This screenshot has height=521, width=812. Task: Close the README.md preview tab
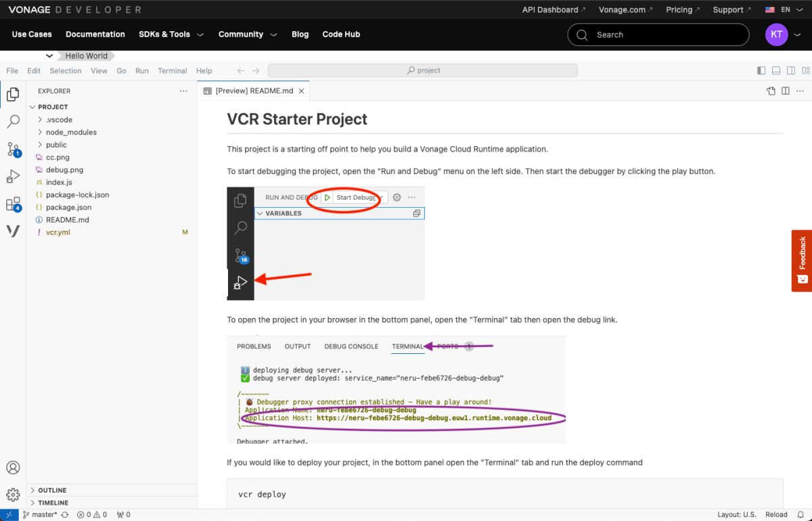point(302,91)
